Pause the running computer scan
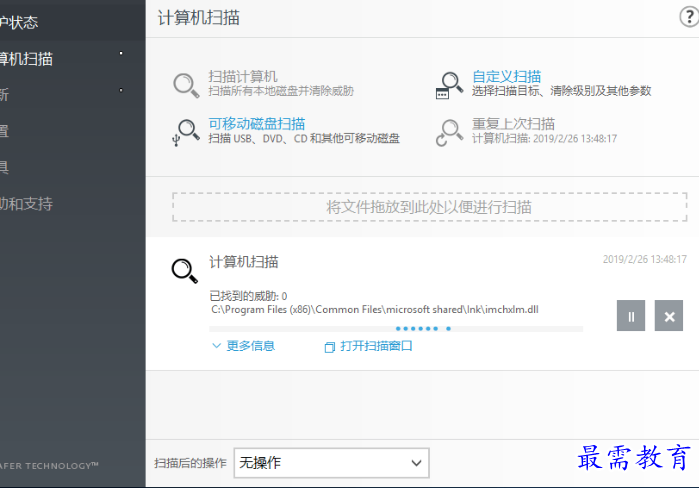 pyautogui.click(x=631, y=316)
